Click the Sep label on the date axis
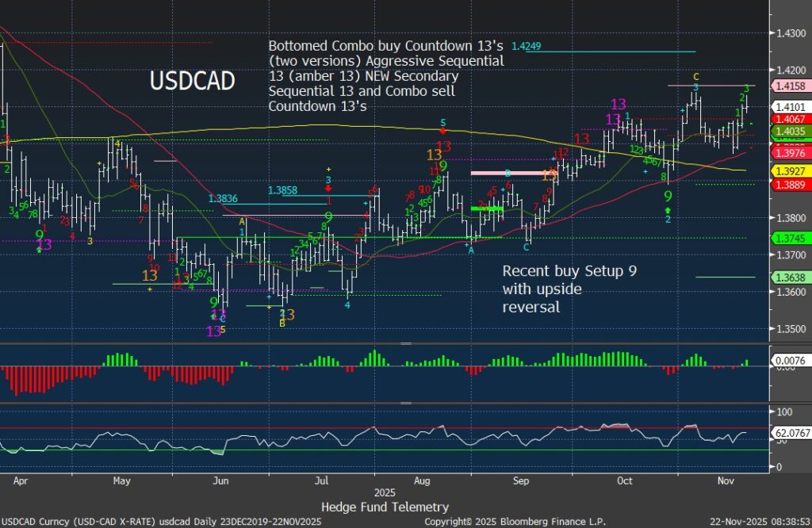 coord(521,480)
